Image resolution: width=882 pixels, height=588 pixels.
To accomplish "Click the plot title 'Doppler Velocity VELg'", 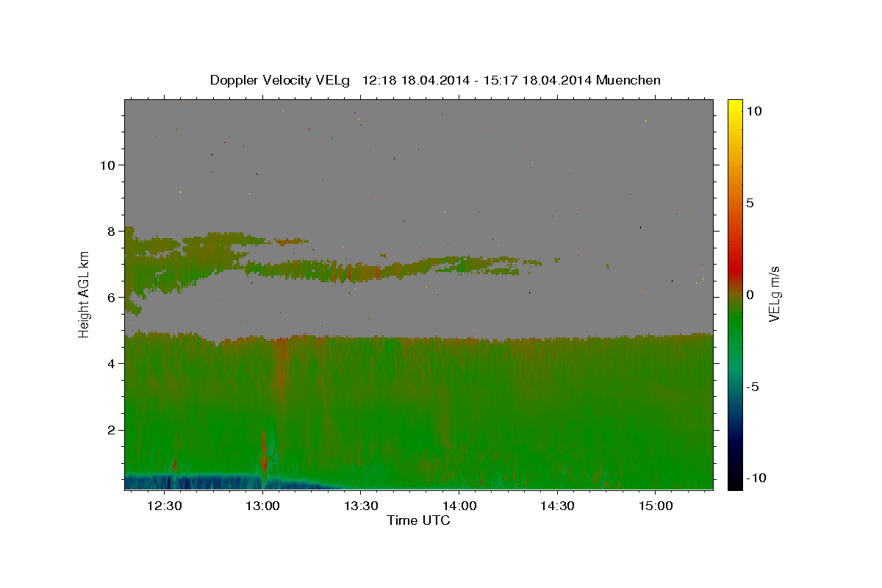I will (282, 80).
